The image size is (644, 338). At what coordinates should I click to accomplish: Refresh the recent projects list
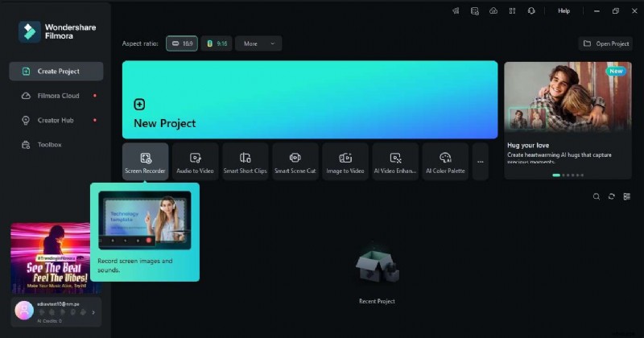click(x=612, y=196)
